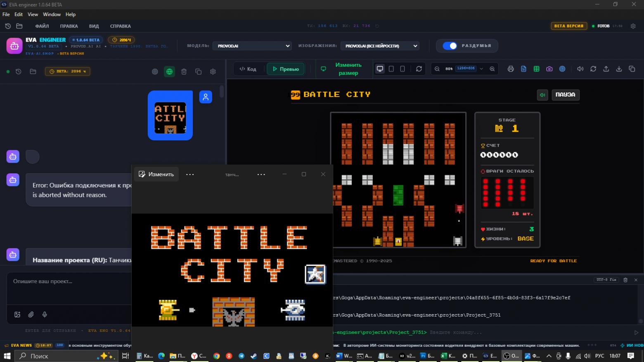The width and height of the screenshot is (644, 362).
Task: Click the paperclip attach icon
Action: click(x=31, y=315)
